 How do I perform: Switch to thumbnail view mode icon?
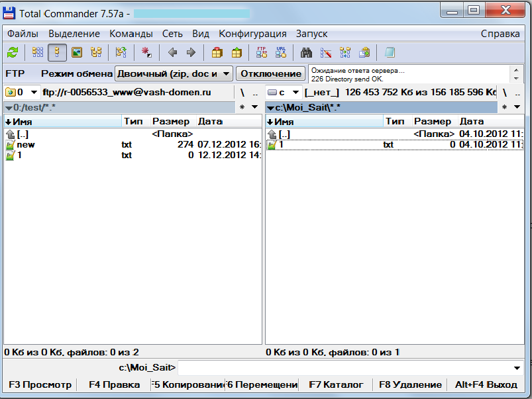pyautogui.click(x=76, y=52)
